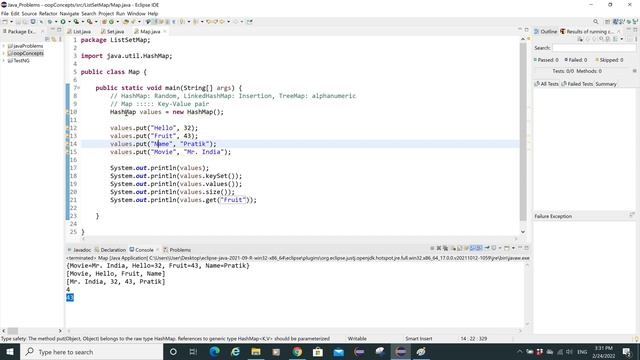Open Windows Start menu
Image resolution: width=640 pixels, height=360 pixels.
click(9, 351)
